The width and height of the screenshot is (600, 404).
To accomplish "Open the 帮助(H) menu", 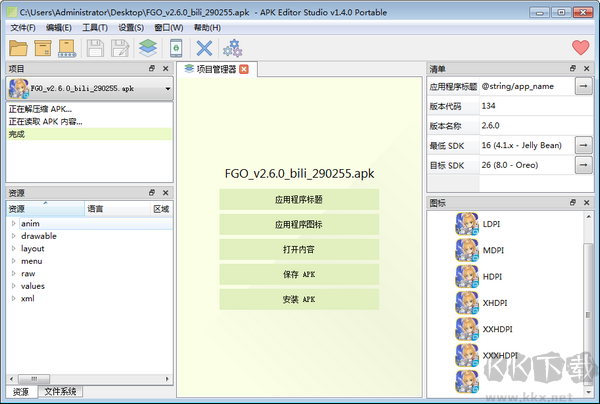I will click(207, 28).
